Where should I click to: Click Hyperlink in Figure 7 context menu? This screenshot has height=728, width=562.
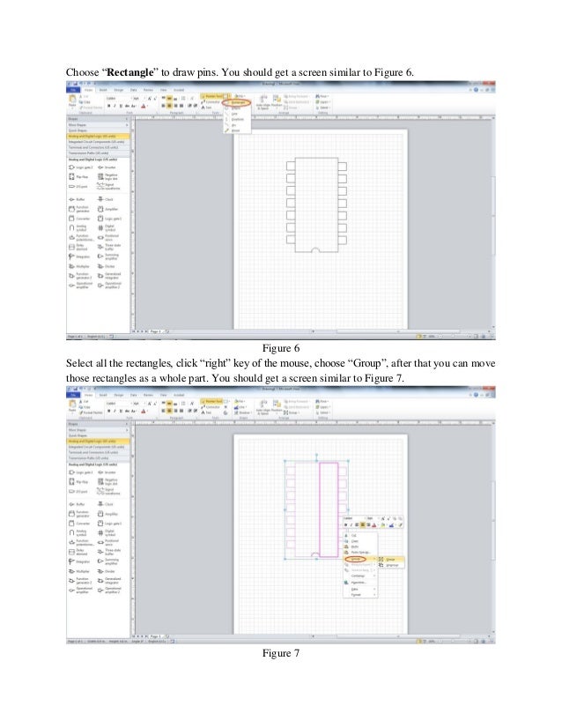click(359, 583)
